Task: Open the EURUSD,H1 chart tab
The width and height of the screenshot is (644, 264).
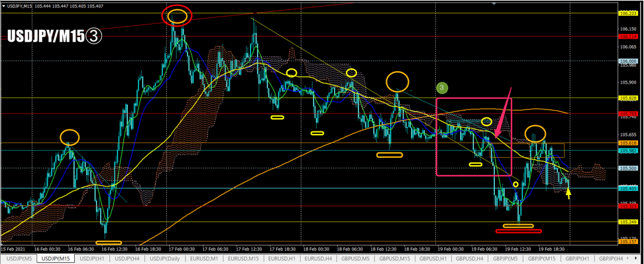Action: [x=282, y=258]
